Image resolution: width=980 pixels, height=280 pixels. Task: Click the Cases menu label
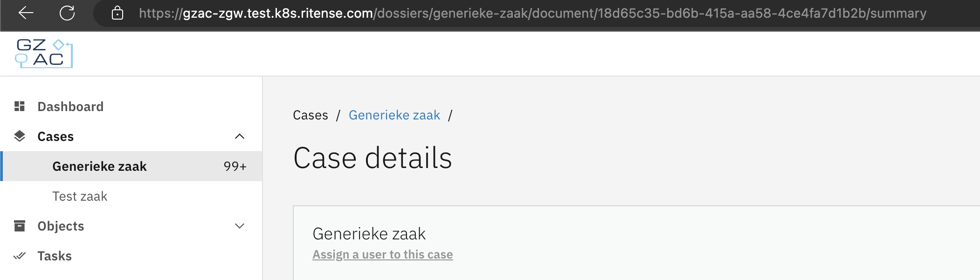click(x=55, y=136)
